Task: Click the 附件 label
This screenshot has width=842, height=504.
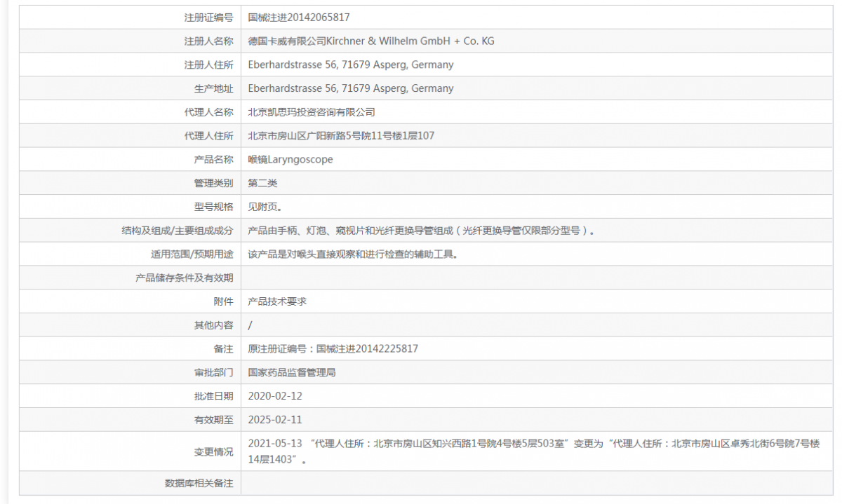Action: pos(224,301)
